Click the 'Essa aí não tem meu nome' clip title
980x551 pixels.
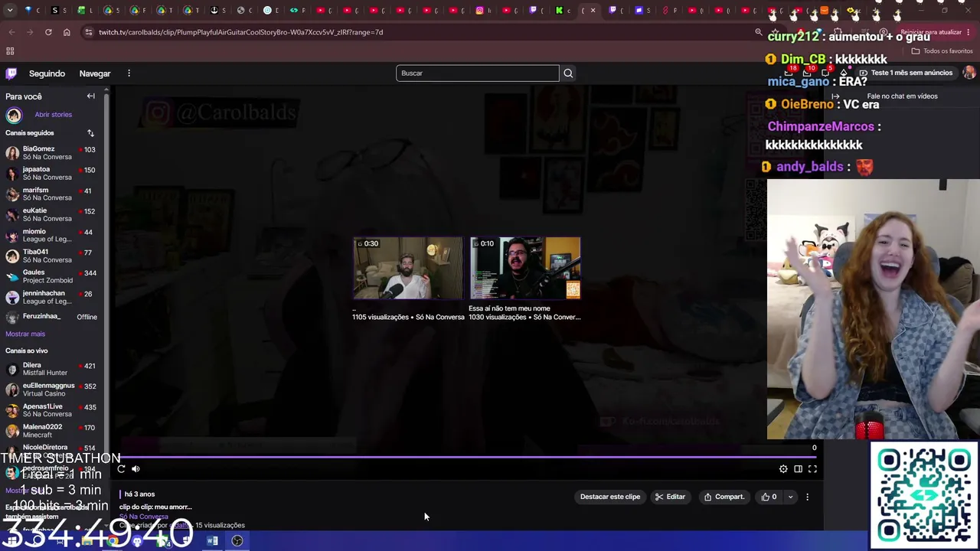509,308
